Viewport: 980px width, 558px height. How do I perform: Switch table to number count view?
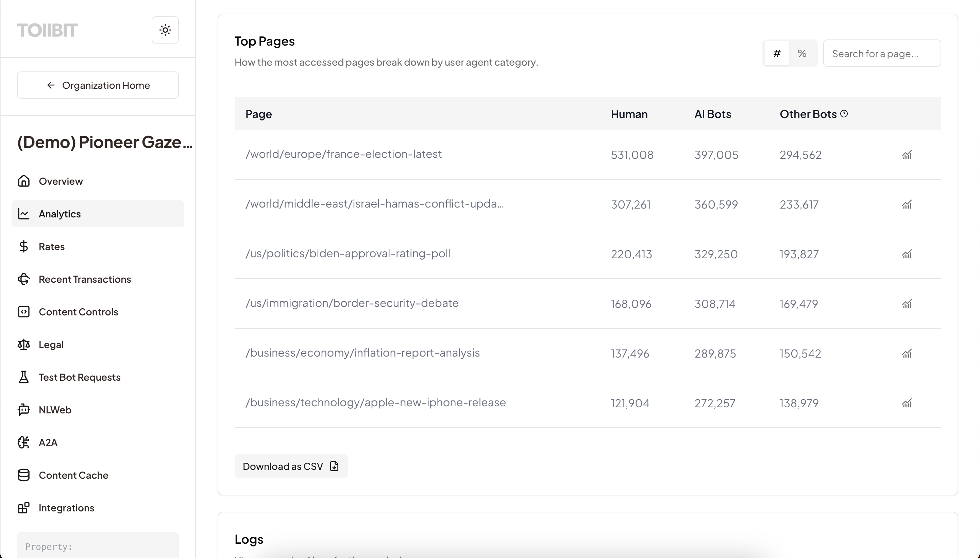click(777, 53)
